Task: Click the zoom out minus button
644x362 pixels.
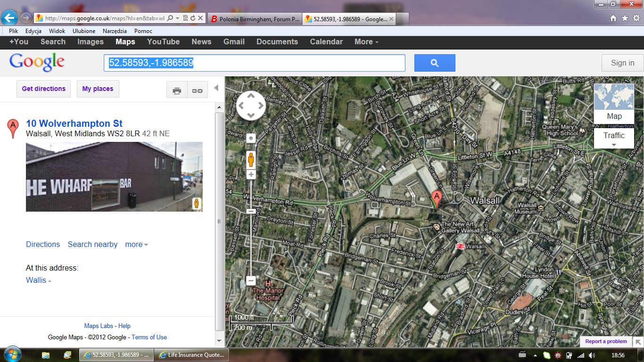Action: [251, 281]
